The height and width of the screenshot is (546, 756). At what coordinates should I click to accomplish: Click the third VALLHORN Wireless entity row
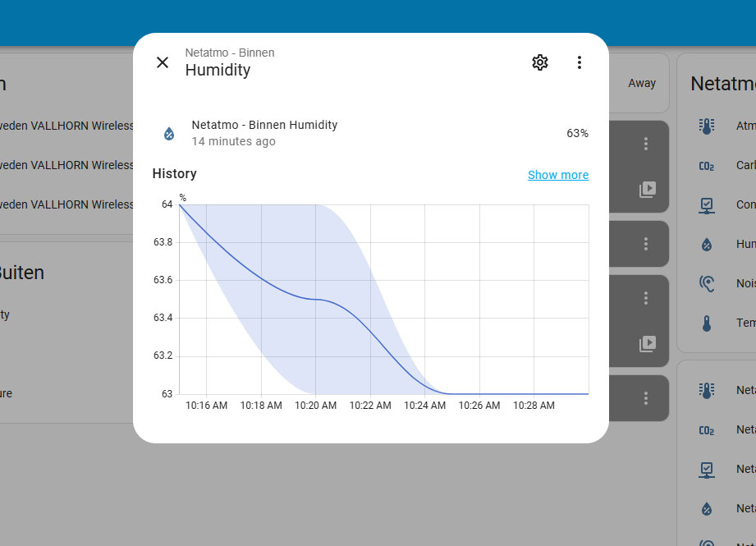(66, 205)
